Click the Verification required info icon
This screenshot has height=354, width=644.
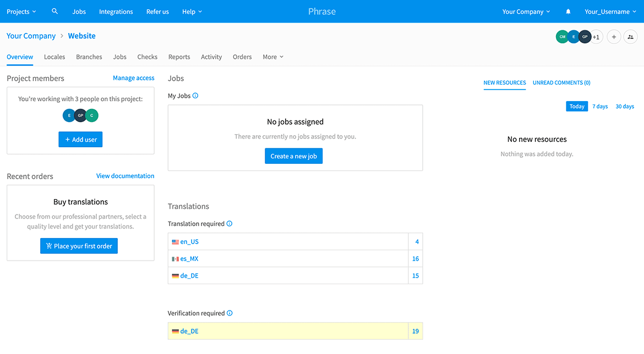pyautogui.click(x=230, y=313)
